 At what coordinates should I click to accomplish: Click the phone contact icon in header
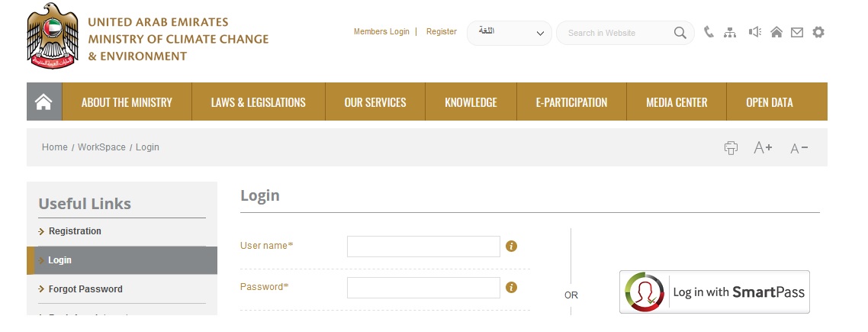(x=709, y=32)
